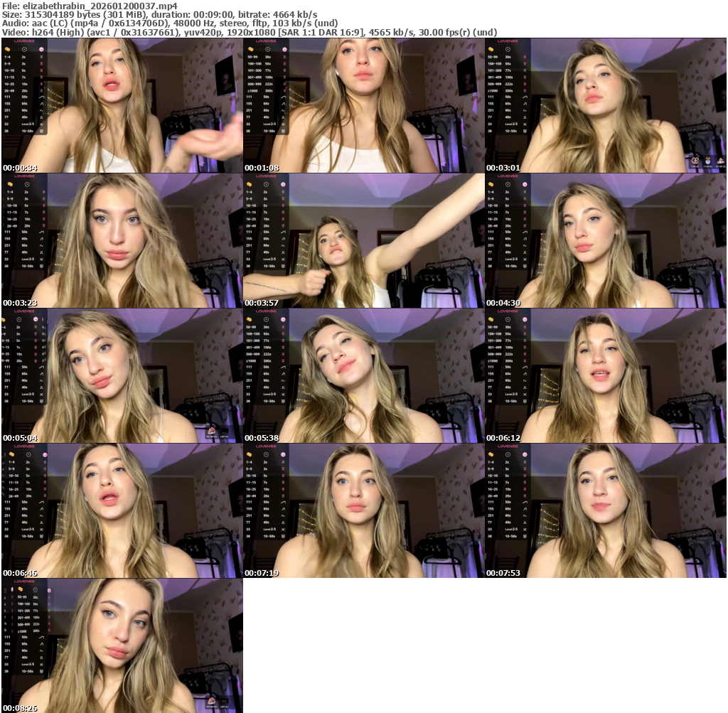Click the clock icon in the 00:00:34 thumbnail
The width and height of the screenshot is (728, 713).
point(26,49)
